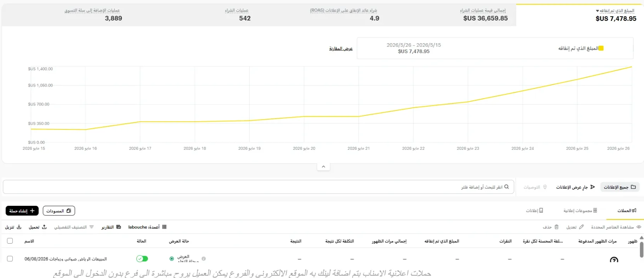Click the question mark help icon in table row
The height and width of the screenshot is (278, 644).
[613, 260]
